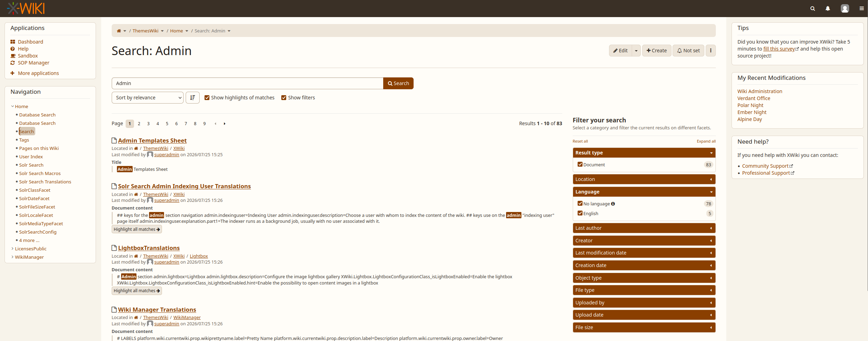Viewport: 868px width, 341px height.
Task: Click the Help question mark icon
Action: (13, 49)
